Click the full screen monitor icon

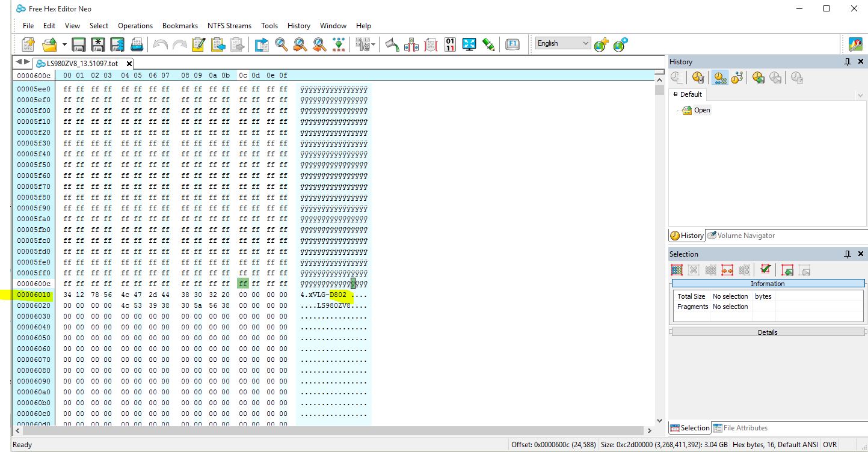point(469,44)
